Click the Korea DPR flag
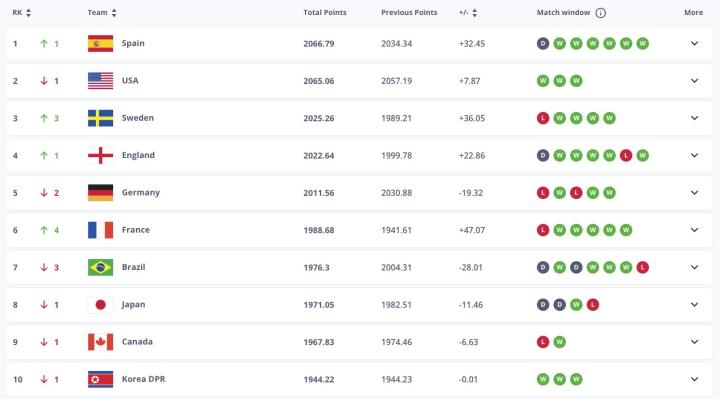The image size is (720, 399). (x=100, y=379)
